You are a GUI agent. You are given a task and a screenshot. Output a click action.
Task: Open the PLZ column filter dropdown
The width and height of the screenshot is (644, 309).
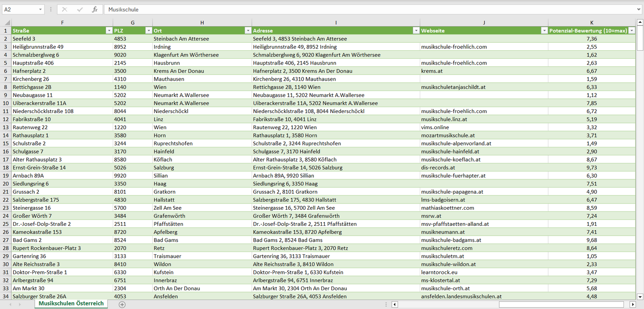pos(148,31)
